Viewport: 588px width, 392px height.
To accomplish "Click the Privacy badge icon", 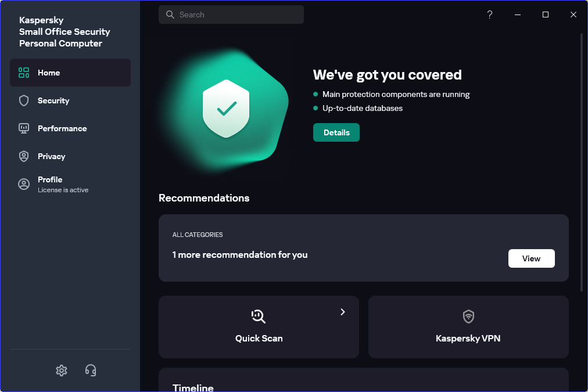I will pos(24,156).
